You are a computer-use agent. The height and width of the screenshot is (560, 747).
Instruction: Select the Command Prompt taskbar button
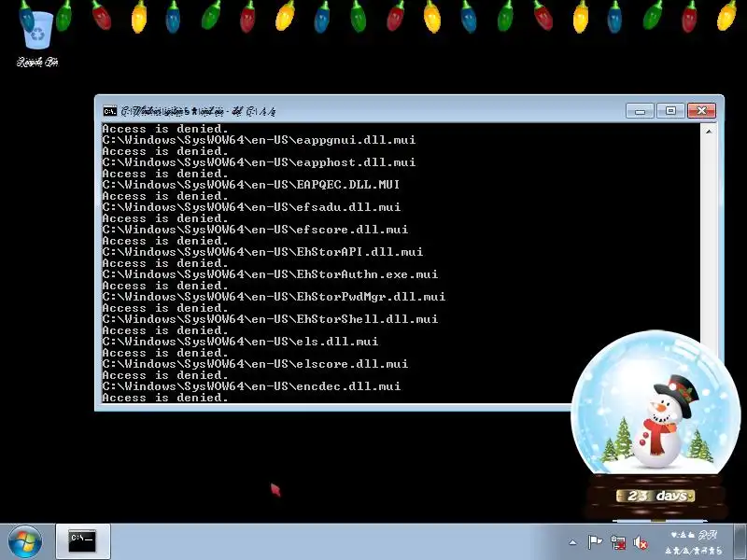click(x=83, y=542)
